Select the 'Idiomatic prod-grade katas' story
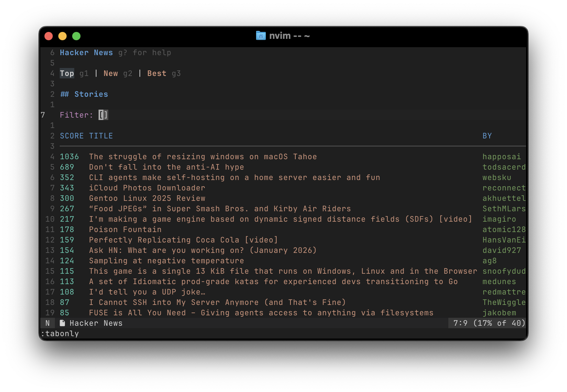The height and width of the screenshot is (392, 567). click(273, 281)
